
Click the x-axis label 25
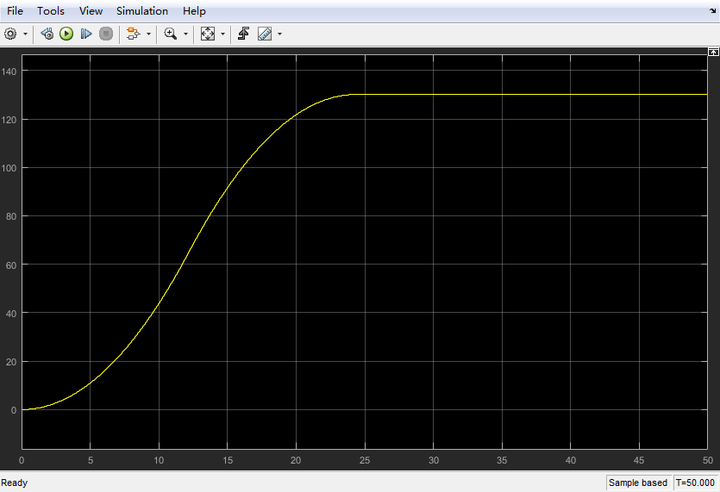point(365,460)
